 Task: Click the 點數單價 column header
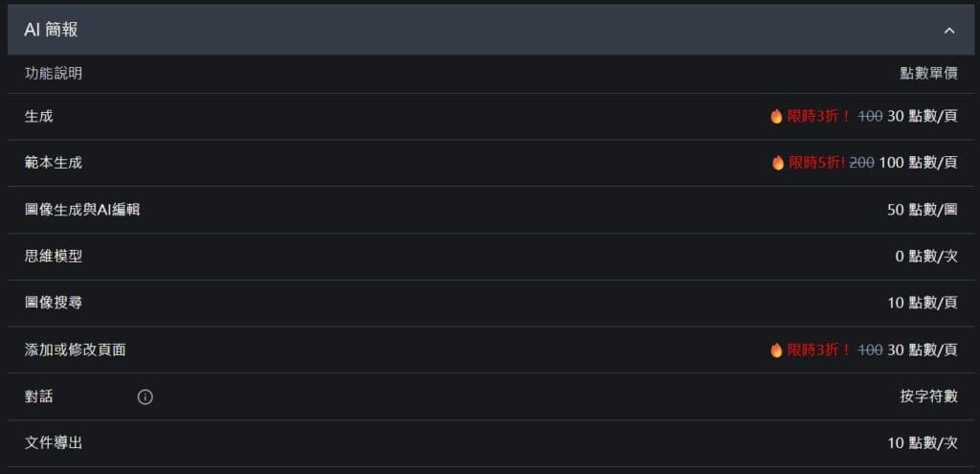tap(928, 73)
